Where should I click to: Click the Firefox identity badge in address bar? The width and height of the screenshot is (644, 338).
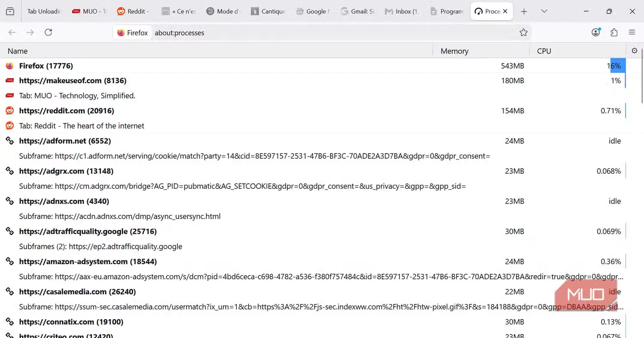click(133, 33)
